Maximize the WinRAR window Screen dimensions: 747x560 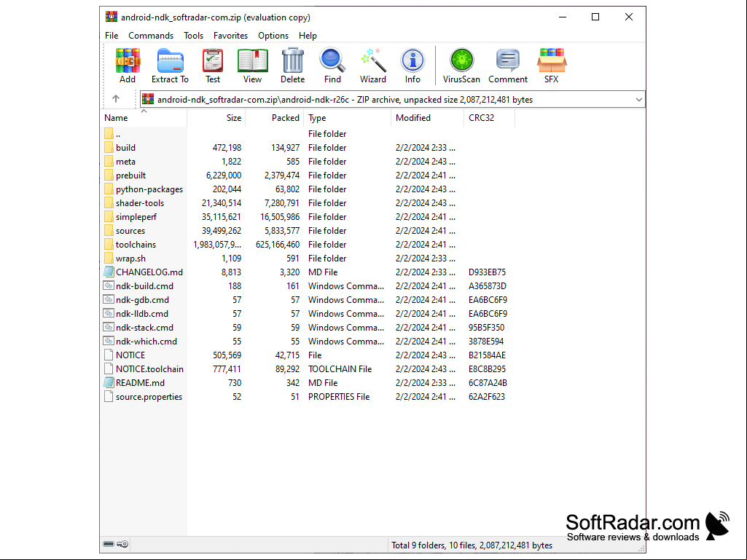[x=595, y=17]
